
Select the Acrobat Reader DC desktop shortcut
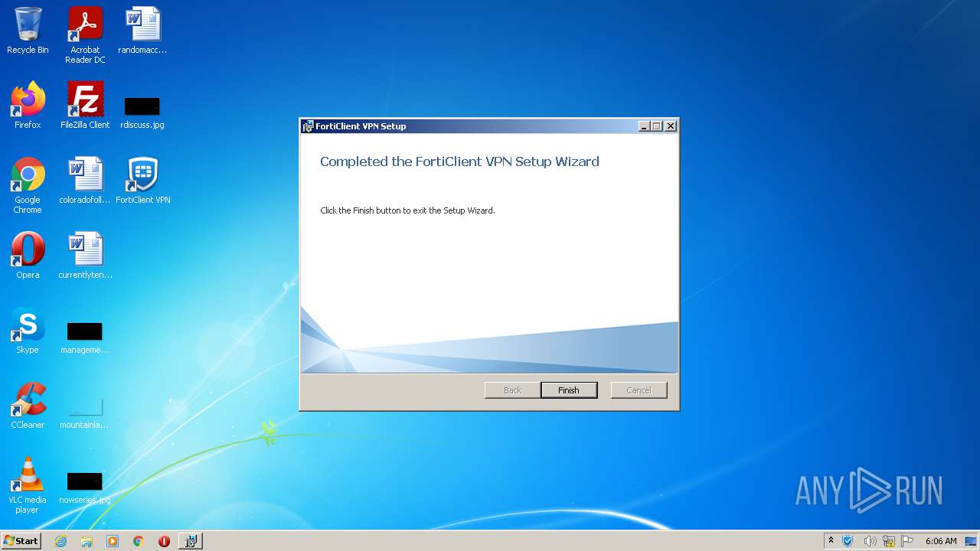pyautogui.click(x=85, y=35)
